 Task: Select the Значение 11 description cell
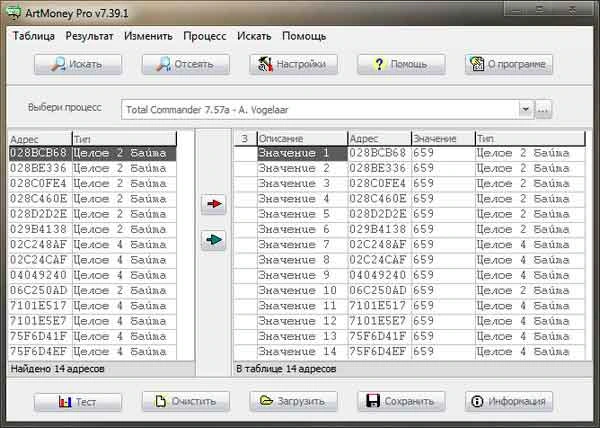click(x=302, y=306)
